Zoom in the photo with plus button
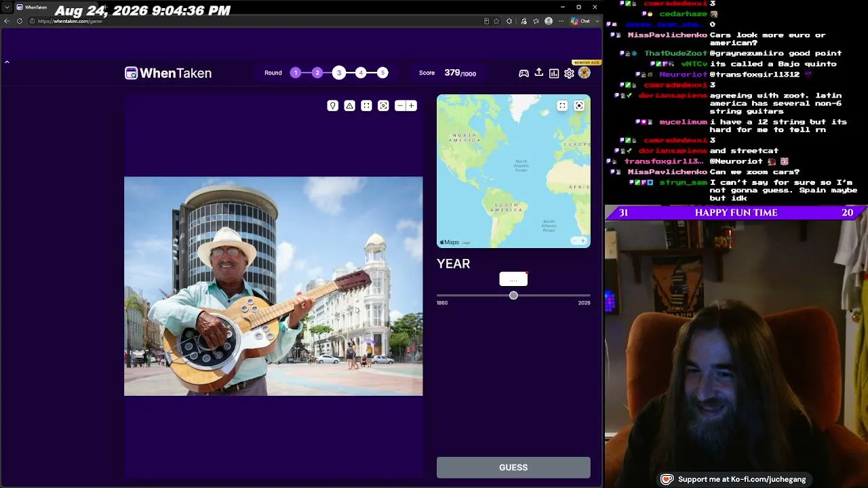The height and width of the screenshot is (488, 868). click(412, 106)
